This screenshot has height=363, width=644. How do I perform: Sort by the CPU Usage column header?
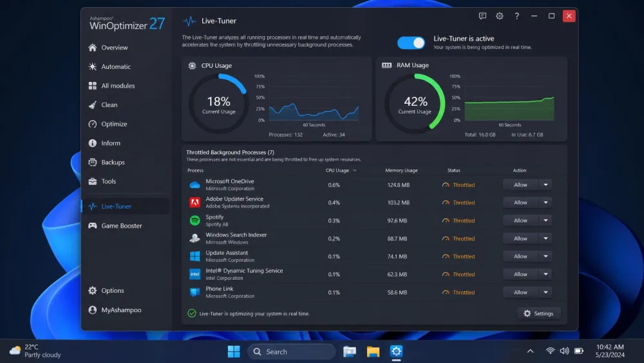pos(341,170)
